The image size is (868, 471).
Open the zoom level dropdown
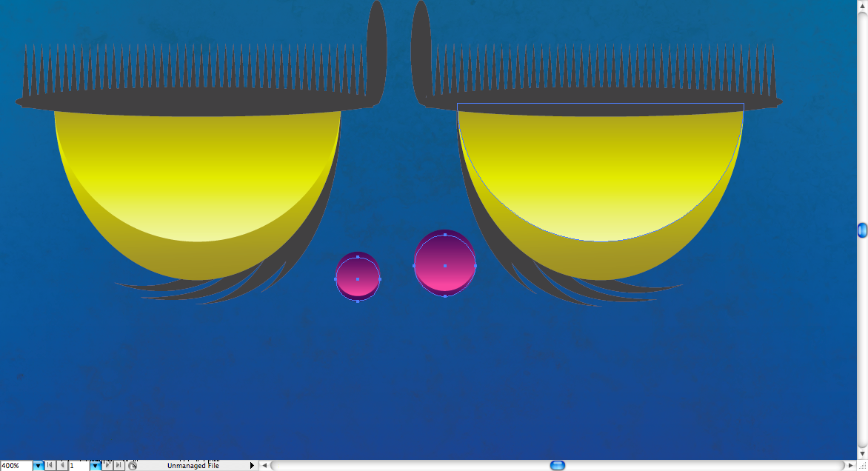[x=38, y=466]
